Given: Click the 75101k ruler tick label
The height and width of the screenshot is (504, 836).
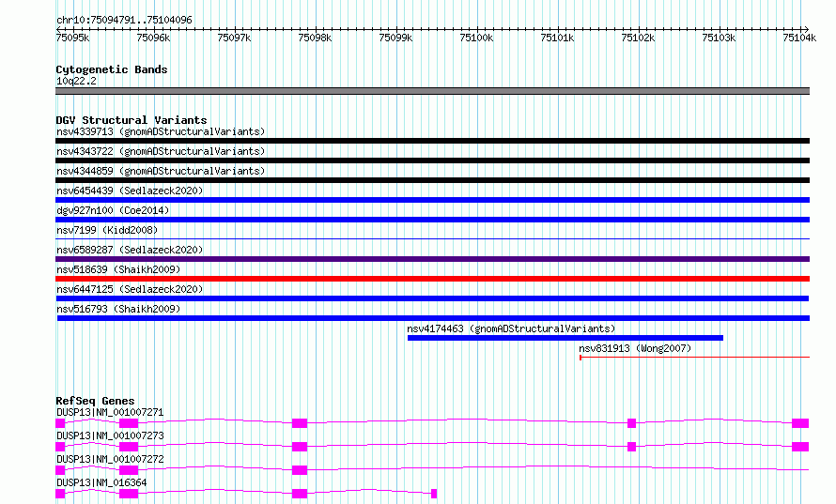Looking at the screenshot, I should (x=557, y=38).
